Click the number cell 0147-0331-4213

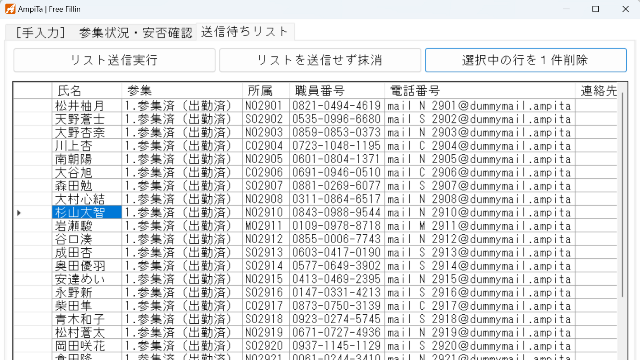click(337, 292)
